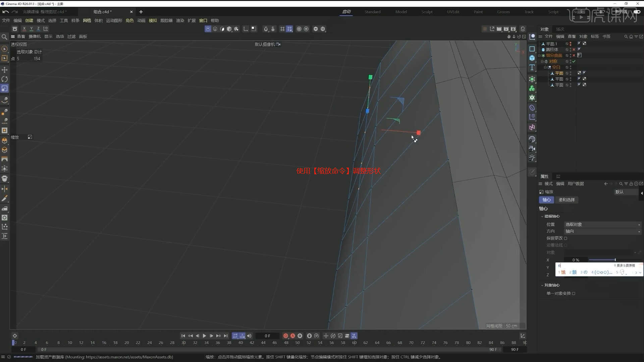The width and height of the screenshot is (644, 362).
Task: Open the 默认 preset dropdown in attributes
Action: [626, 192]
